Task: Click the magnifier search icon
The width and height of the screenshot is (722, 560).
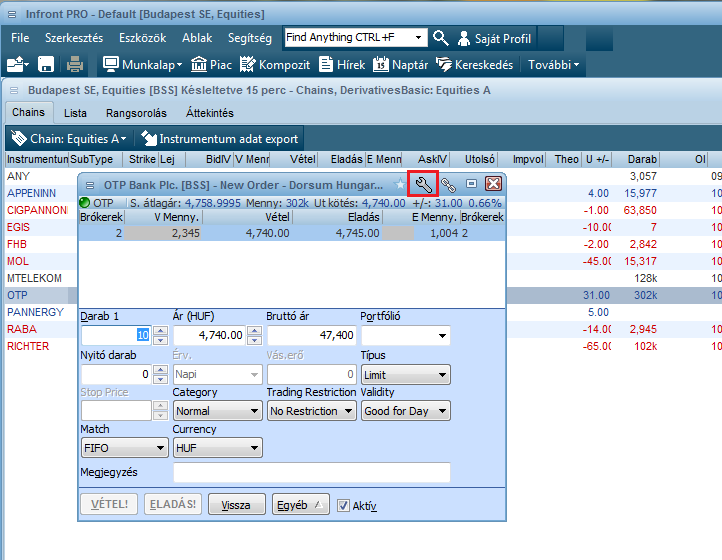Action: coord(441,38)
